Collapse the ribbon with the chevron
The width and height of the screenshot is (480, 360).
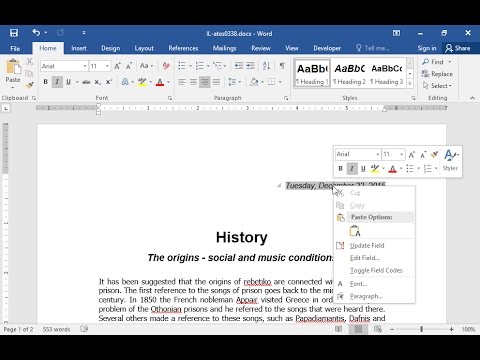coord(472,98)
